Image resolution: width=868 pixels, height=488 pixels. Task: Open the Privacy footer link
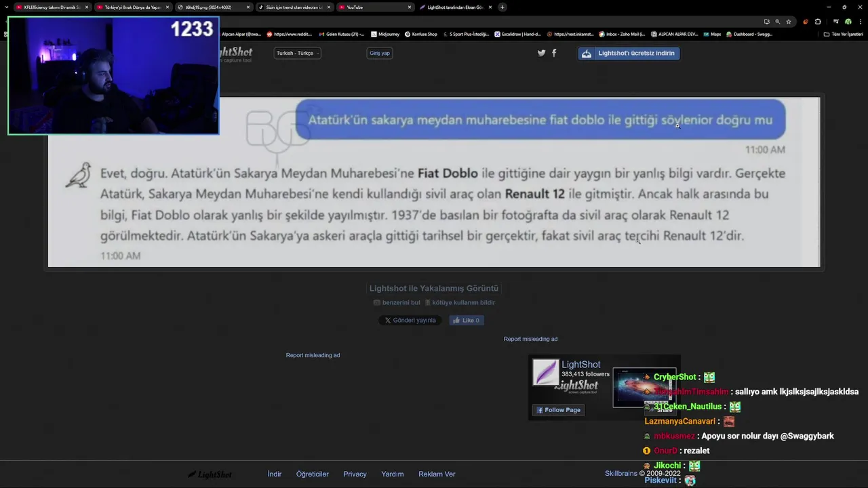(x=355, y=474)
